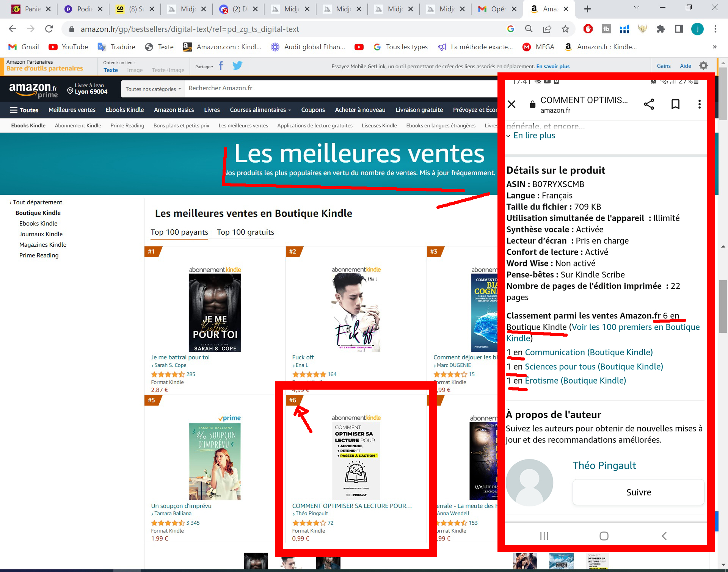Viewport: 728px width, 572px height.
Task: Open the Chrome side panel icon
Action: (x=679, y=29)
